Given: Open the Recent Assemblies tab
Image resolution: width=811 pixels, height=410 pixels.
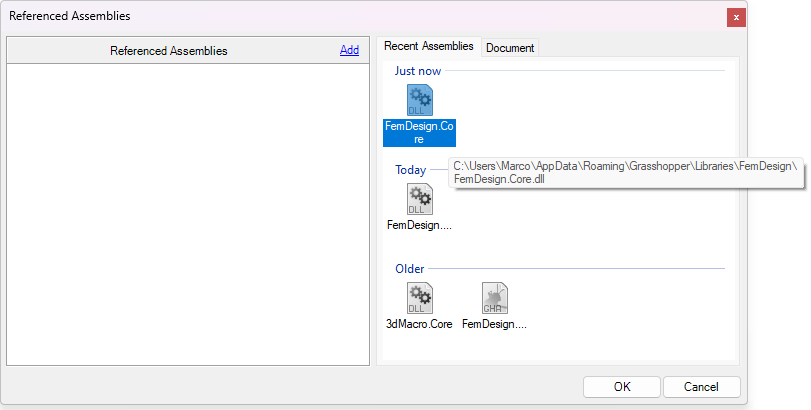Looking at the screenshot, I should (429, 47).
